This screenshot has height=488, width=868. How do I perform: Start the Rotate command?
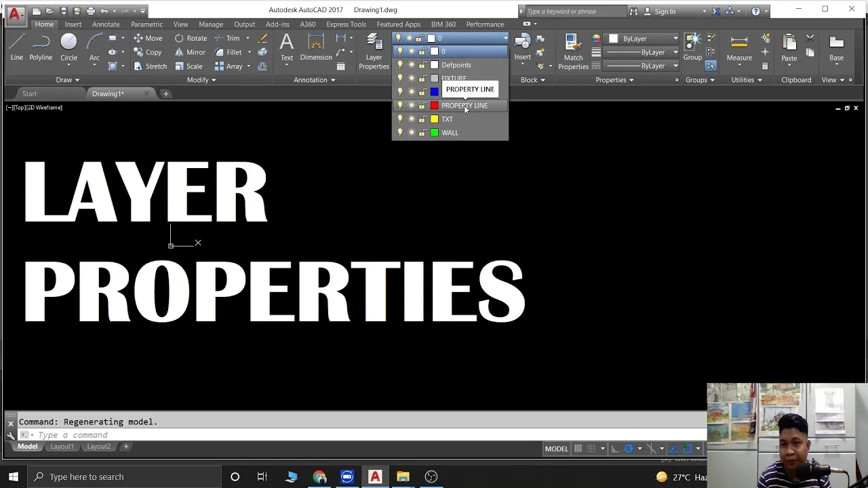coord(191,39)
